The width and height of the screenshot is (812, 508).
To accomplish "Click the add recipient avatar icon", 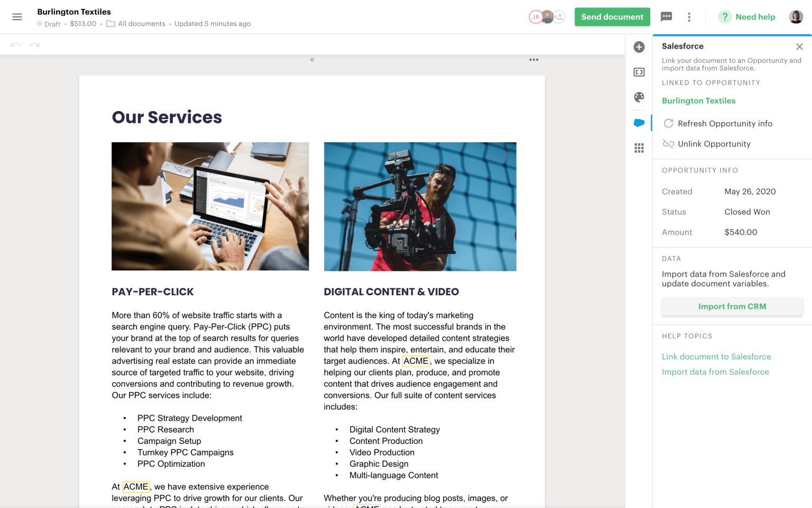I will coord(559,16).
